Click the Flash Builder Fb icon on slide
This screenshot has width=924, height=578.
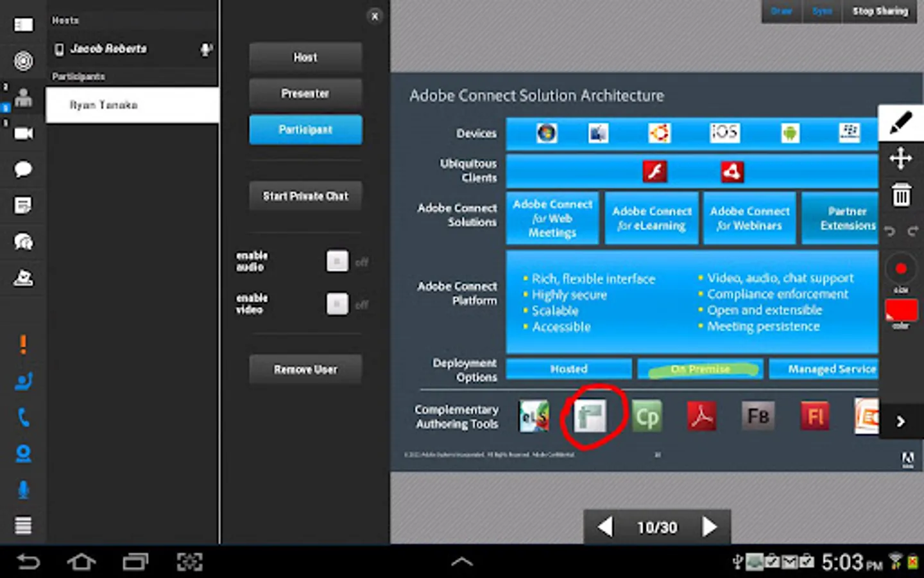tap(758, 416)
